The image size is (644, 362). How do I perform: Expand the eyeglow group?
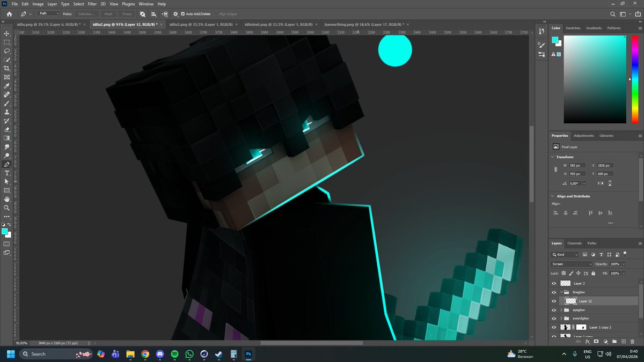[561, 310]
